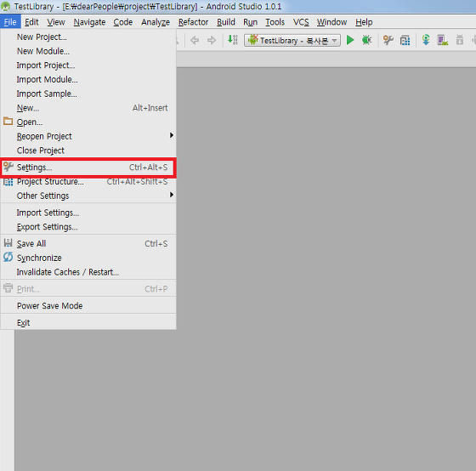Click the Back navigation arrow icon
Image resolution: width=476 pixels, height=471 pixels.
[195, 40]
